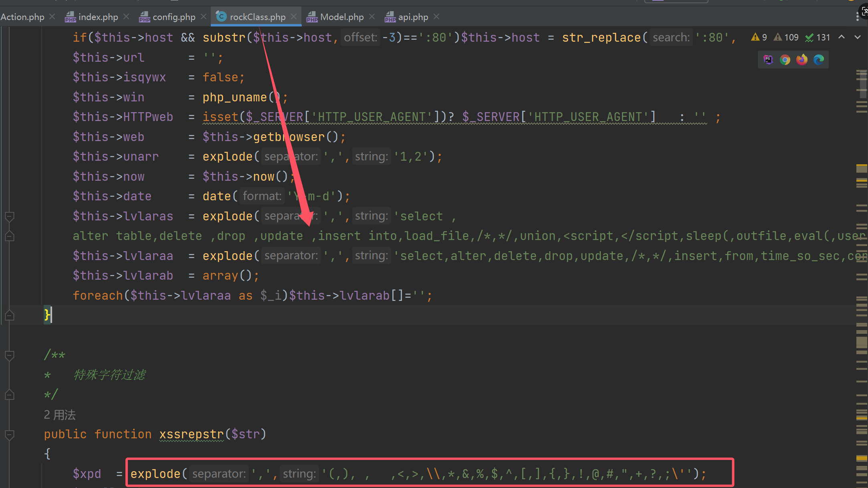Toggle fold marker at the closing brace line
The image size is (868, 488).
(10, 315)
